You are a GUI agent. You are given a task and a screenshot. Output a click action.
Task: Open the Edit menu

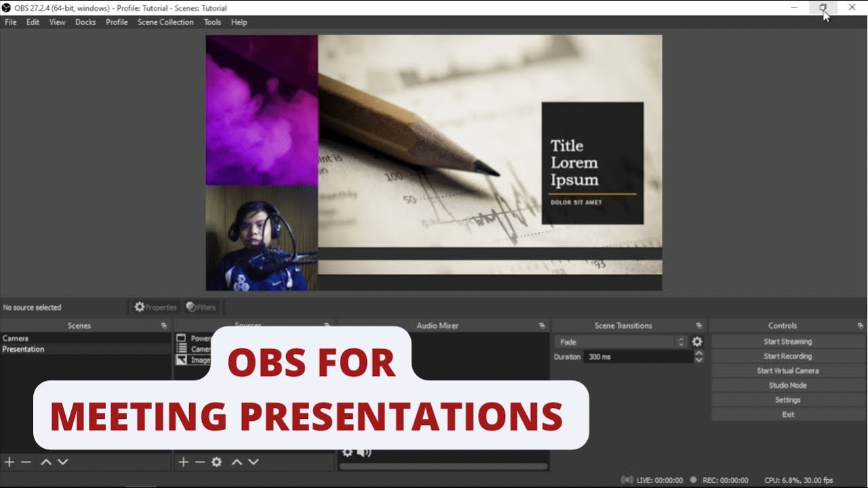click(x=33, y=22)
